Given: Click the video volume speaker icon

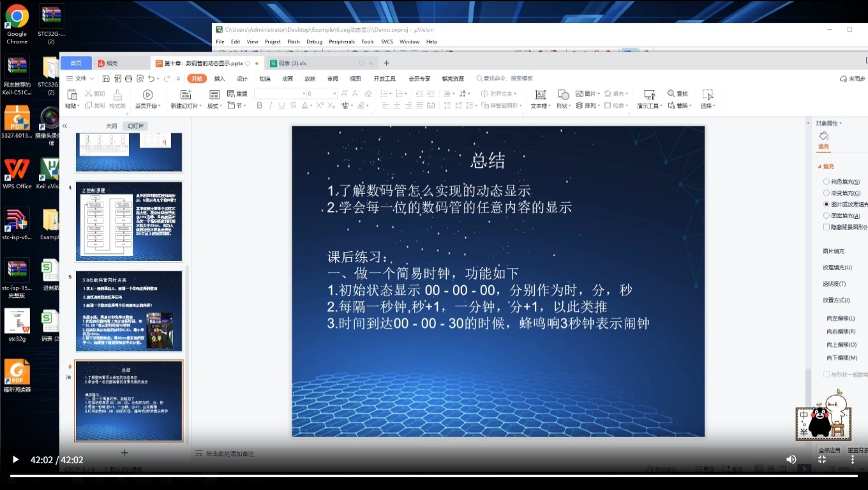Looking at the screenshot, I should [791, 459].
